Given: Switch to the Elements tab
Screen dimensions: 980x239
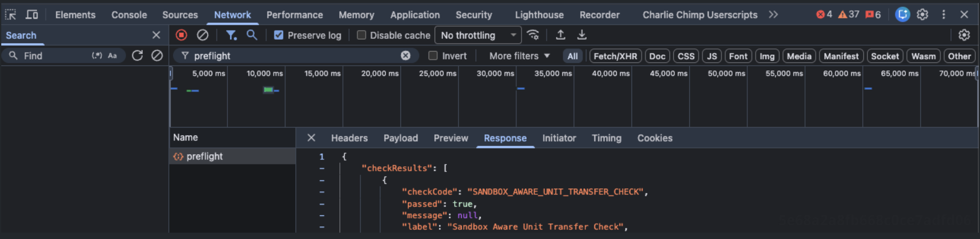Looking at the screenshot, I should click(x=75, y=15).
